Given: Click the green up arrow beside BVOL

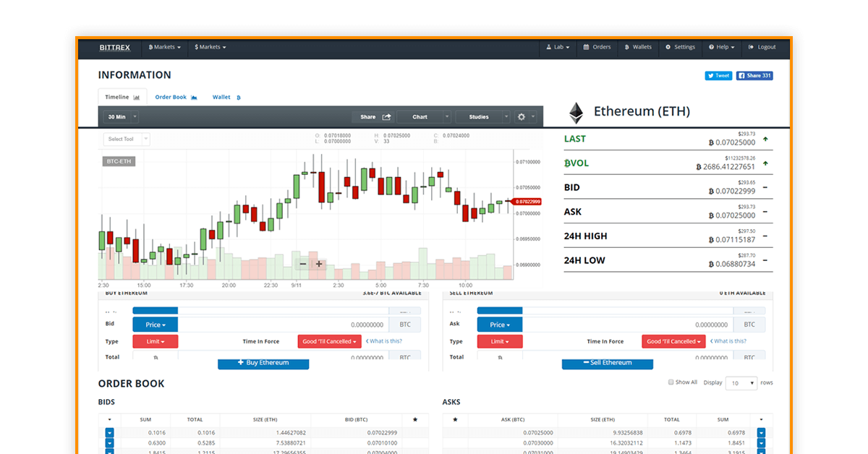Looking at the screenshot, I should point(765,163).
